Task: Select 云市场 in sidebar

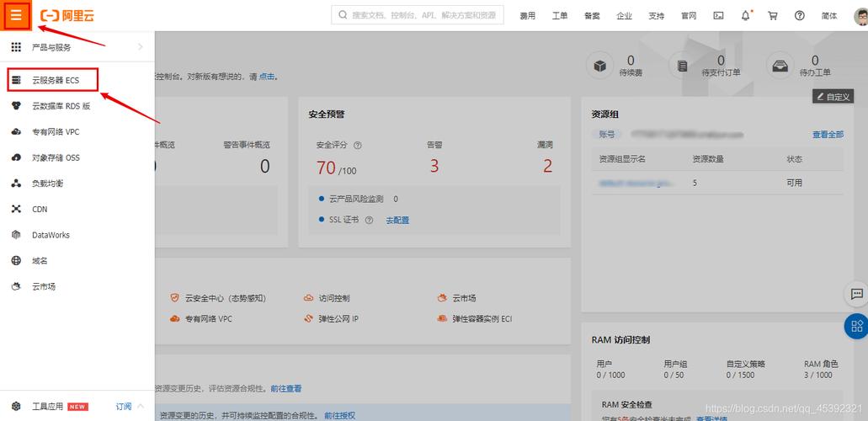Action: pos(43,286)
